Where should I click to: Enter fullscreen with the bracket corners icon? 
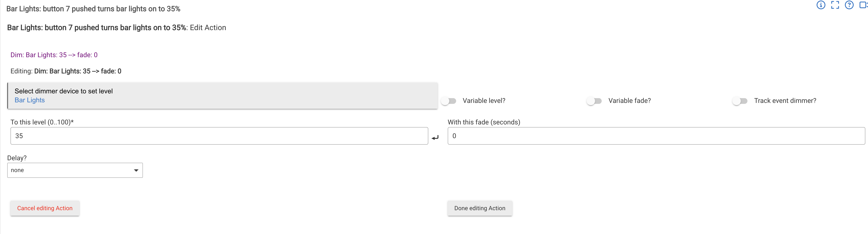tap(835, 5)
